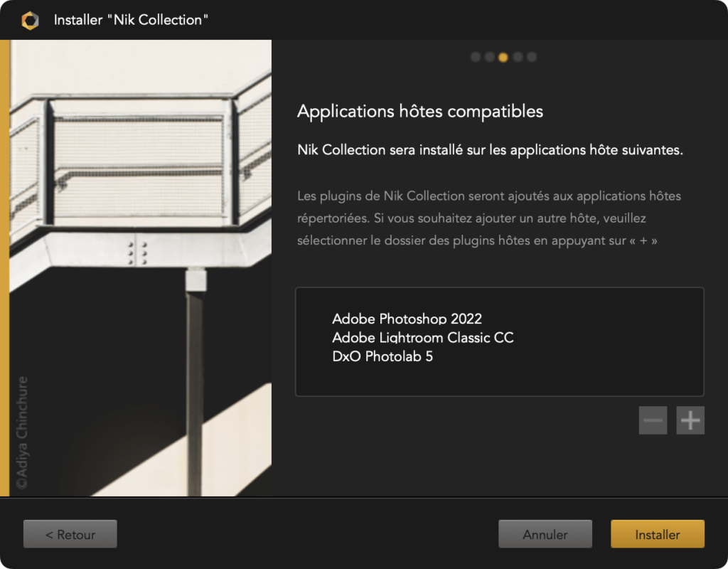Click the minus button to remove a host

tap(653, 420)
